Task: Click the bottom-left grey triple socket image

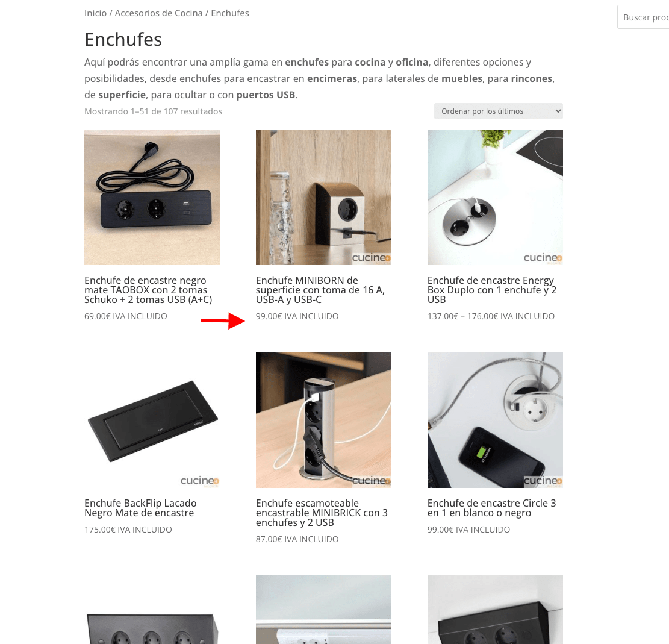Action: pyautogui.click(x=152, y=627)
